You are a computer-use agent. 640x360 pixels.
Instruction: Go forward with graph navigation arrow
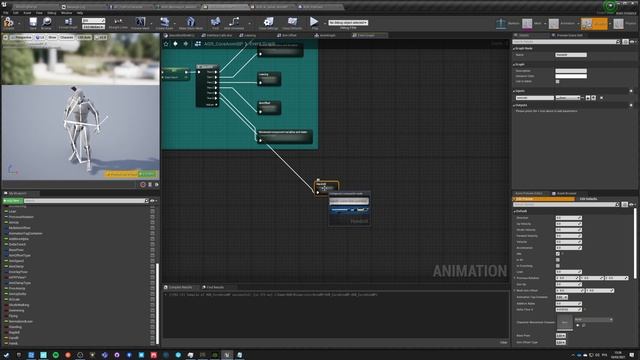coord(186,44)
